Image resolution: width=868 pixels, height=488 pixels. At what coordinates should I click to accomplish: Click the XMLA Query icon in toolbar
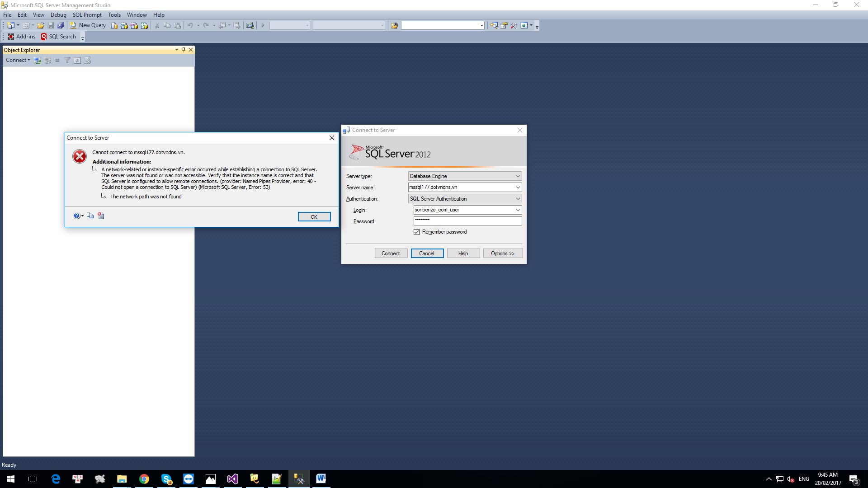(144, 25)
